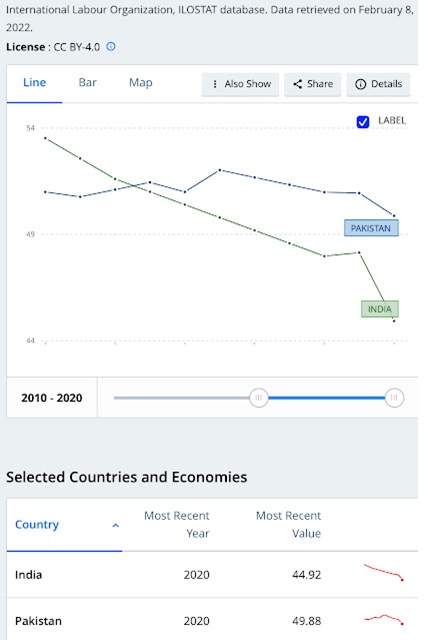Switch to the Map tab
Screen dimensions: 428x640
point(141,82)
